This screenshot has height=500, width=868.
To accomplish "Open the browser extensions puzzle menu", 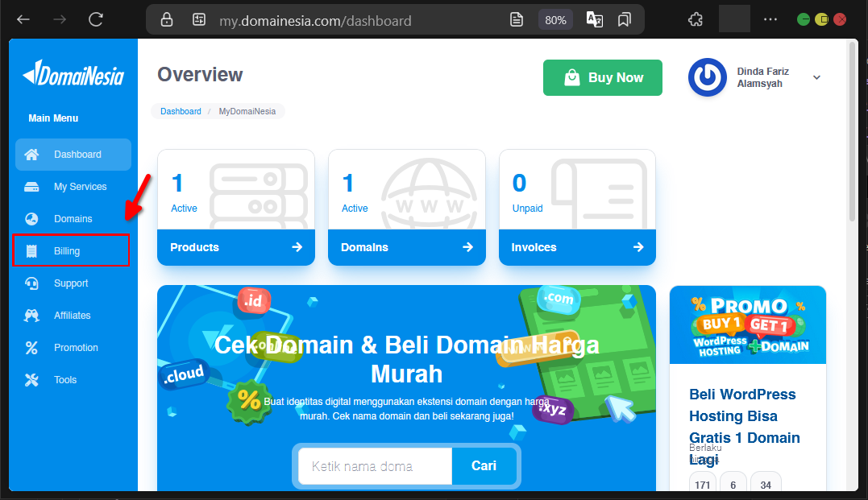I will click(695, 19).
